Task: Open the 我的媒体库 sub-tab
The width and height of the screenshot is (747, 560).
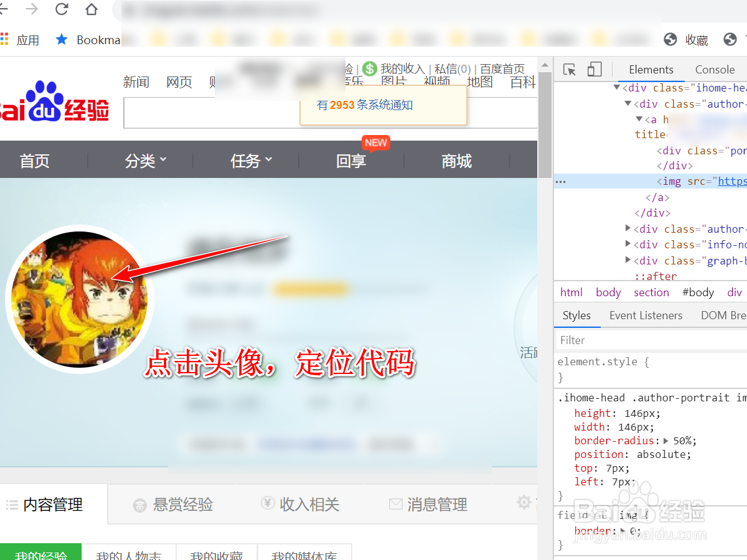Action: click(x=304, y=553)
